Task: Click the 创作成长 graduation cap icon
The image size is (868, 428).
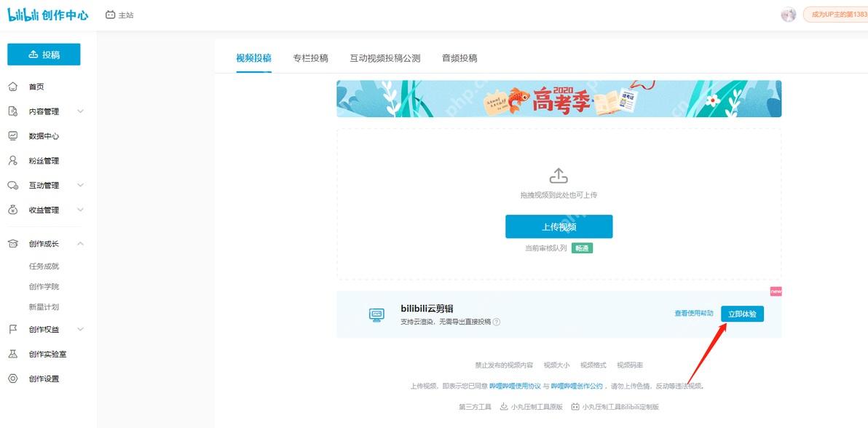Action: coord(12,244)
